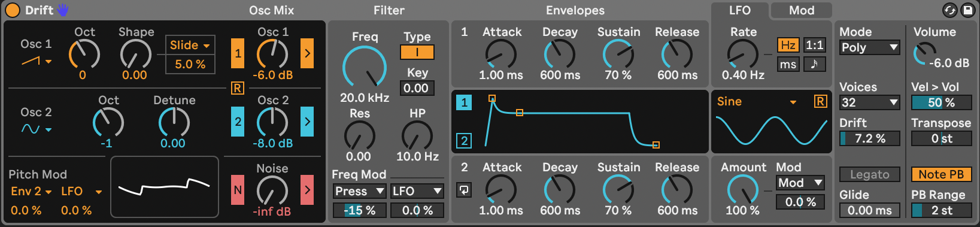Screen dimensions: 980x227
Task: Click the Osc 1 Oct knob
Action: click(x=84, y=55)
